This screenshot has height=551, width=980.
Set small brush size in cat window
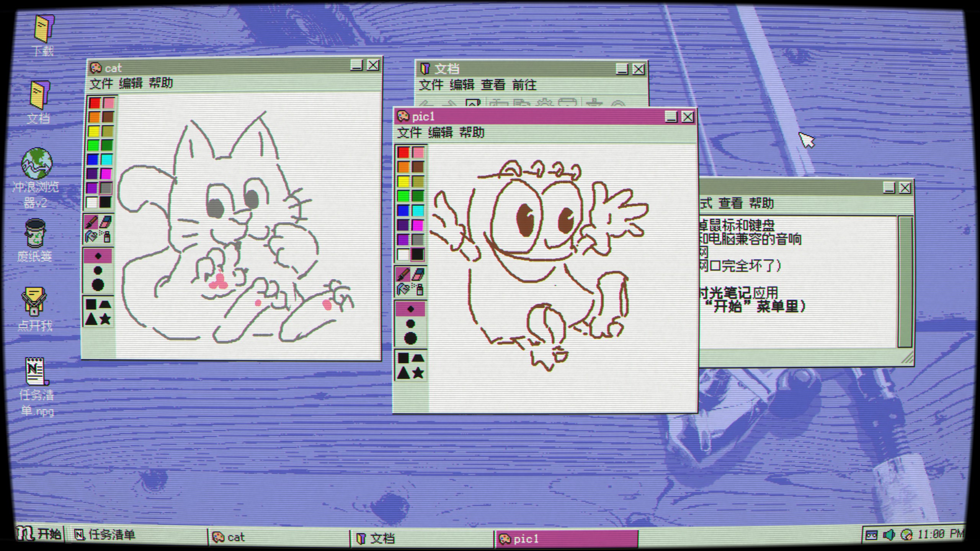98,256
